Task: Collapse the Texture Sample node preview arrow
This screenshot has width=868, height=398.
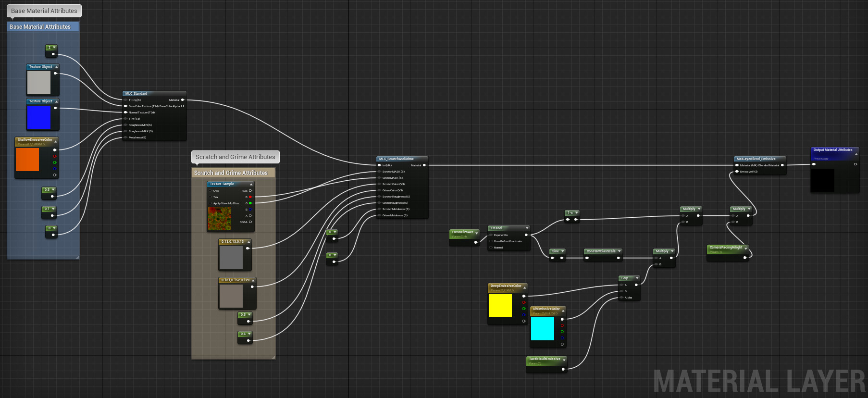Action: [251, 184]
